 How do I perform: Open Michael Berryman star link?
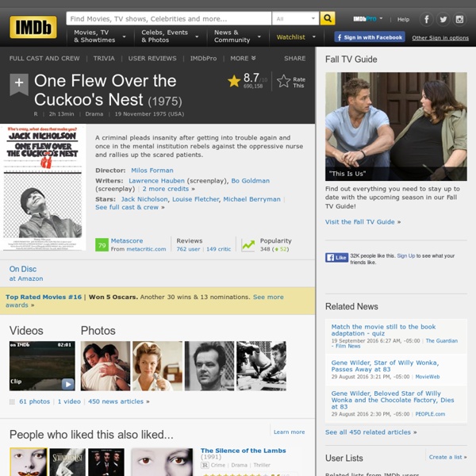coord(252,199)
